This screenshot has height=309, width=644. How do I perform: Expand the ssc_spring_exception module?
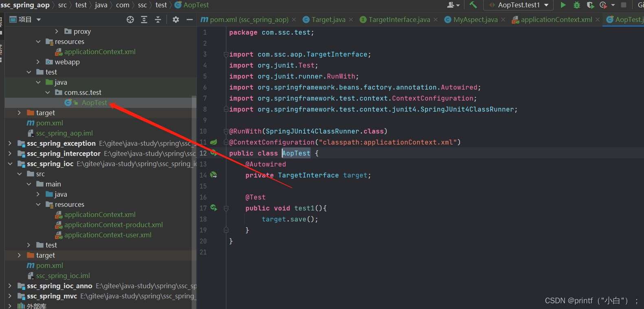coord(10,143)
